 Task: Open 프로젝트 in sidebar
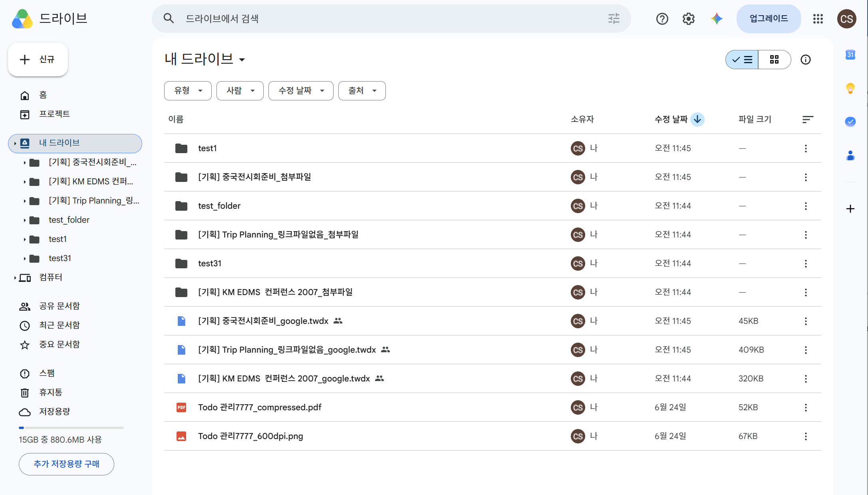click(x=75, y=114)
